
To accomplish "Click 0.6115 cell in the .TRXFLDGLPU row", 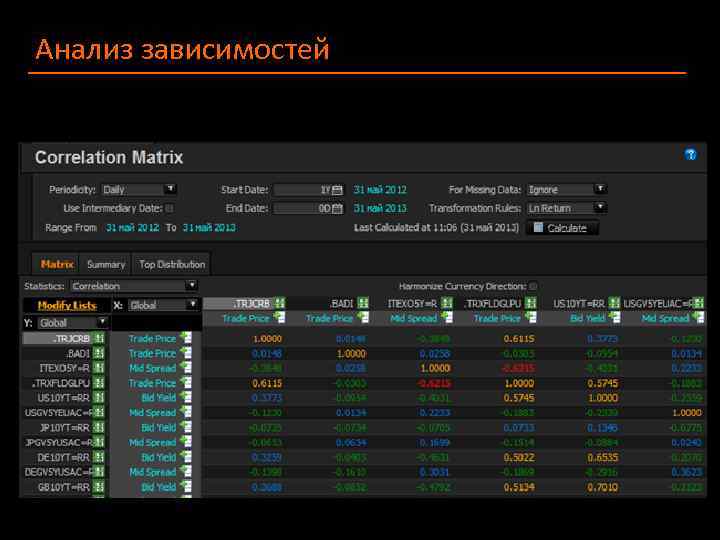I will coord(267,383).
